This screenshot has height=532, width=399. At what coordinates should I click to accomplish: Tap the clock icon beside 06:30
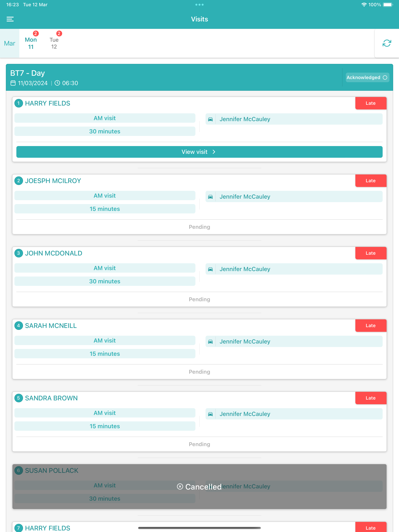[57, 83]
